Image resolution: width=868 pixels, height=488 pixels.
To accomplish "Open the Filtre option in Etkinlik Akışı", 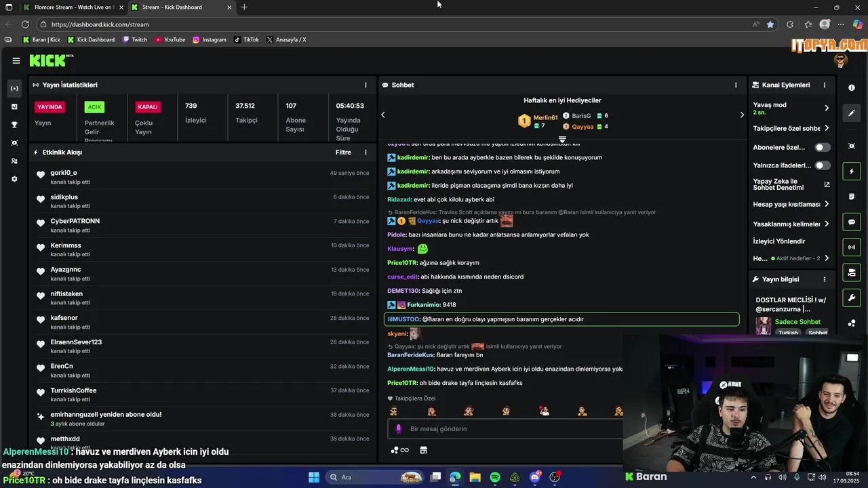I will coord(343,152).
